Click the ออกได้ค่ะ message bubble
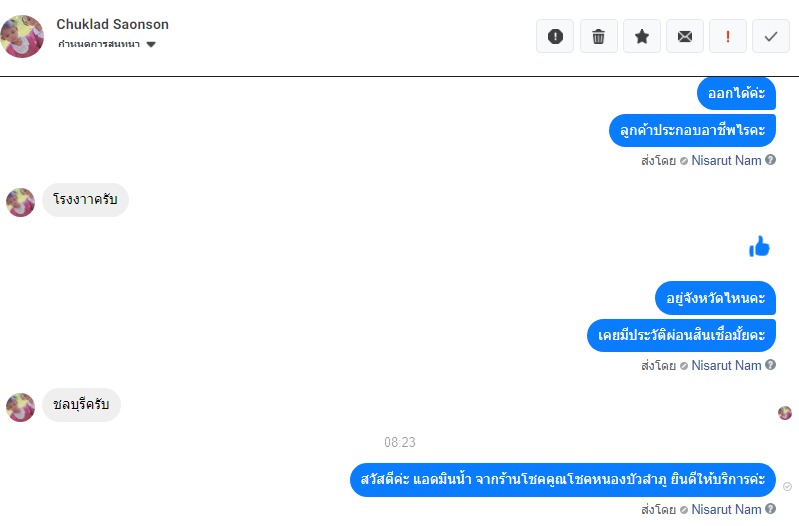The height and width of the screenshot is (526, 799). coord(736,93)
